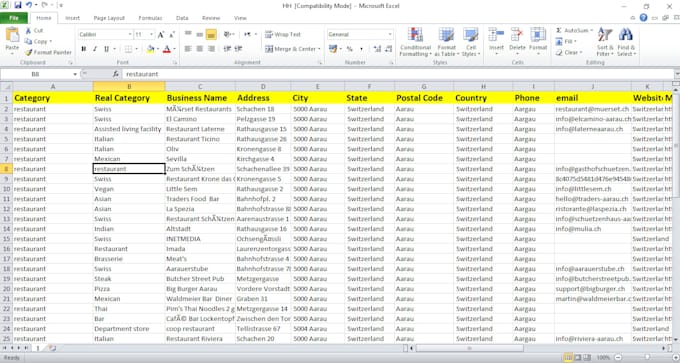Expand the Fill Color dropdown arrow
Image resolution: width=680 pixels, height=363 pixels.
point(158,49)
